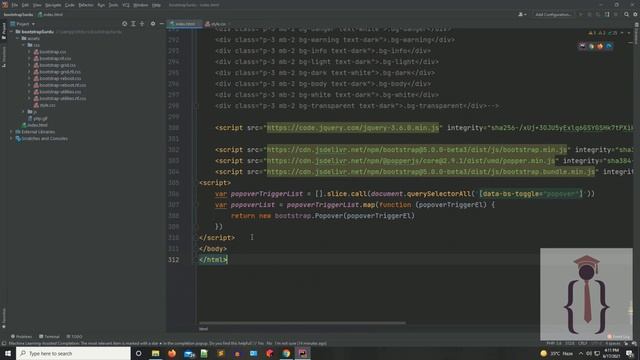Open the File menu

[x=15, y=5]
